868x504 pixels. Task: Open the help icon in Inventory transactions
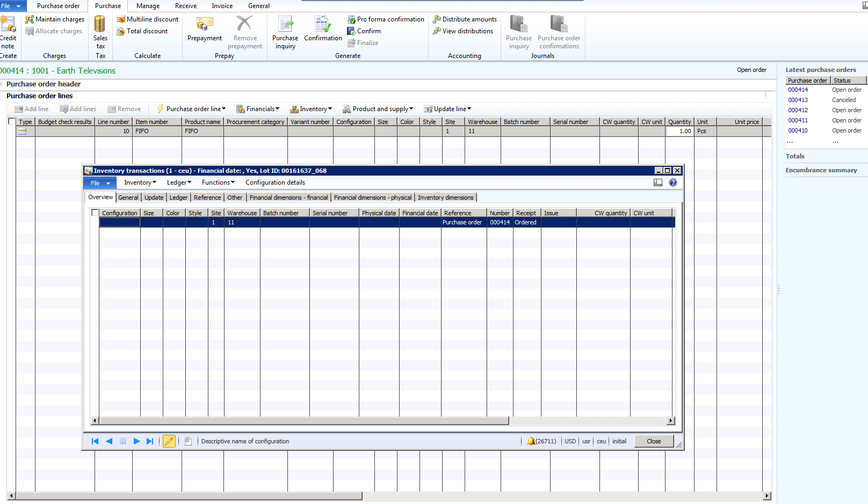tap(672, 182)
